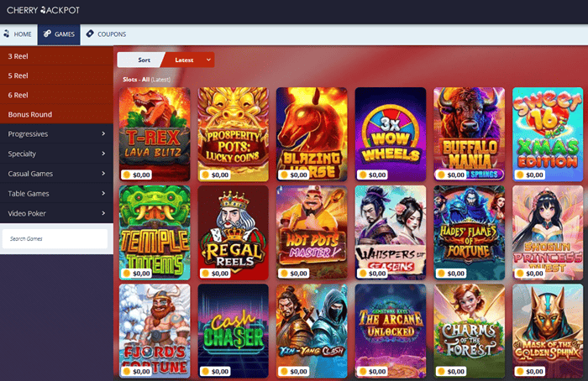Click the 'Slots - All (Latest)' heading

pyautogui.click(x=147, y=80)
